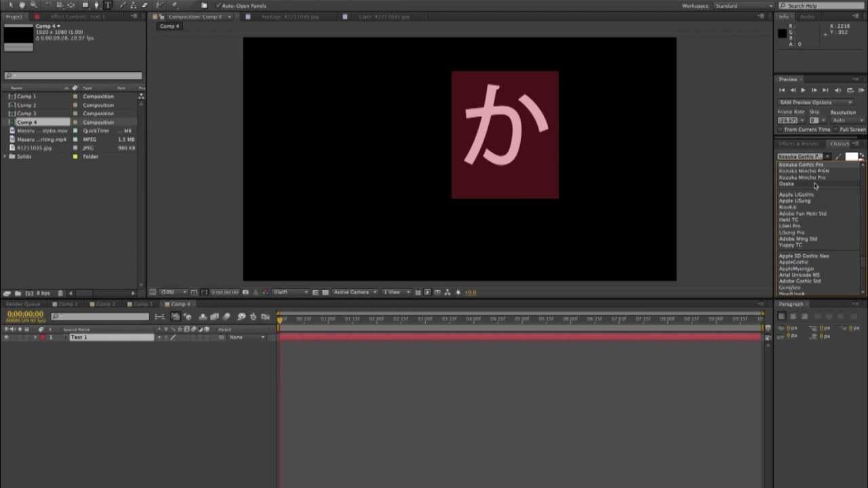The height and width of the screenshot is (488, 868).
Task: Open the Active Camera view dropdown
Action: point(355,292)
